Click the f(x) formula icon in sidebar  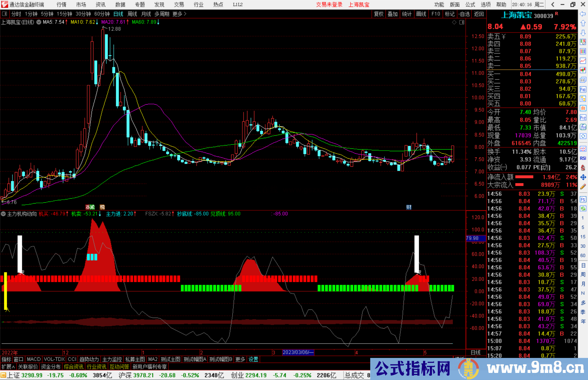pos(583,127)
